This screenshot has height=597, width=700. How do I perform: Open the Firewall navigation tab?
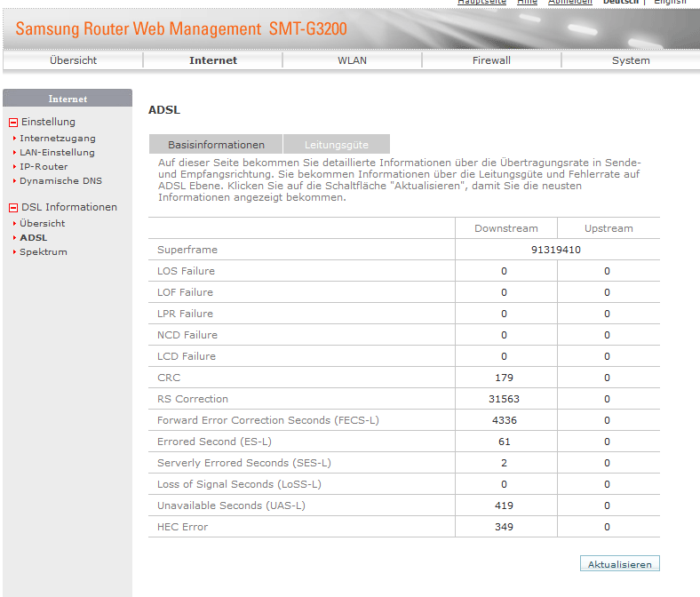pos(491,60)
